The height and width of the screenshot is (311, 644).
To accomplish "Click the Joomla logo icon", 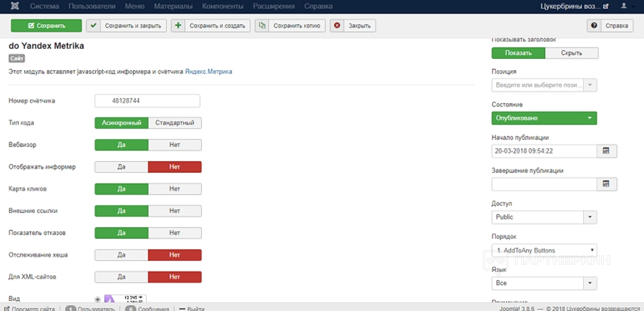I will tap(17, 6).
